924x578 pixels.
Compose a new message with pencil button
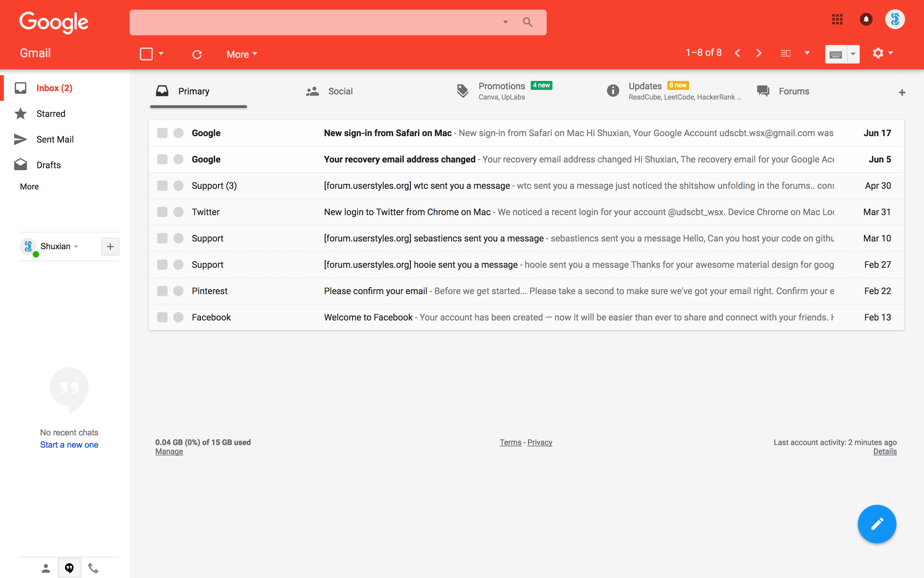(x=877, y=524)
